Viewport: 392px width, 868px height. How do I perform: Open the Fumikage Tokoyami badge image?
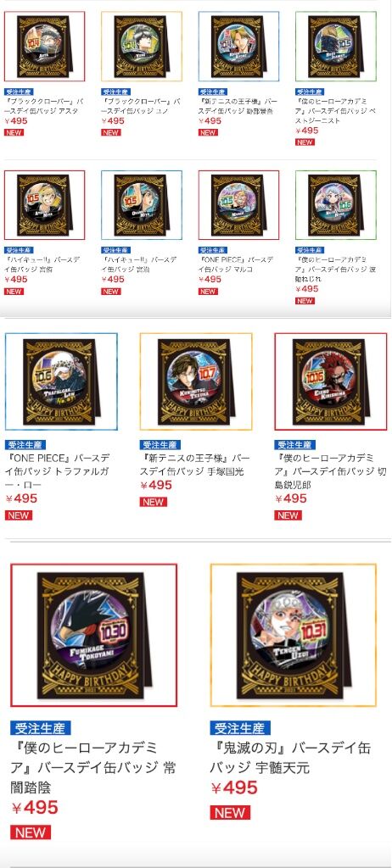(93, 635)
